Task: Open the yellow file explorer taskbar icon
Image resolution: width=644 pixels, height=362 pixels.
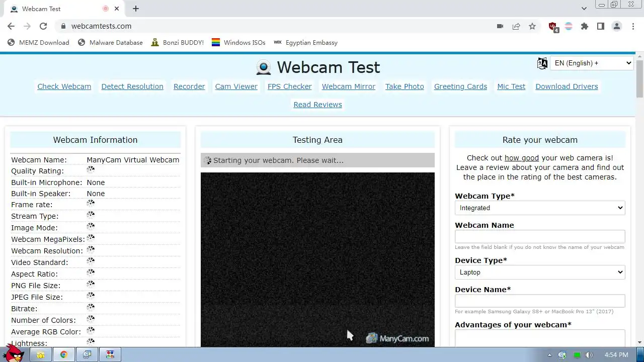Action: click(x=40, y=355)
